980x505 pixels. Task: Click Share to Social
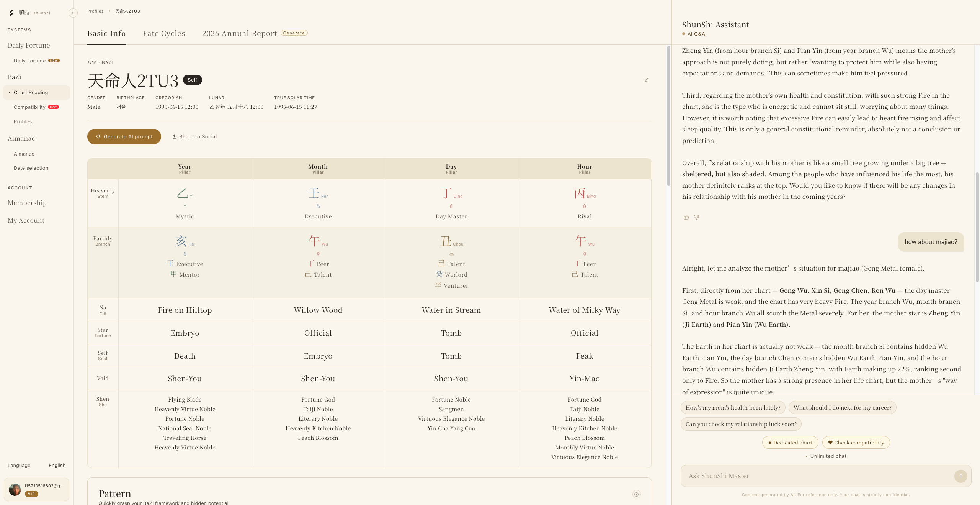pyautogui.click(x=194, y=136)
